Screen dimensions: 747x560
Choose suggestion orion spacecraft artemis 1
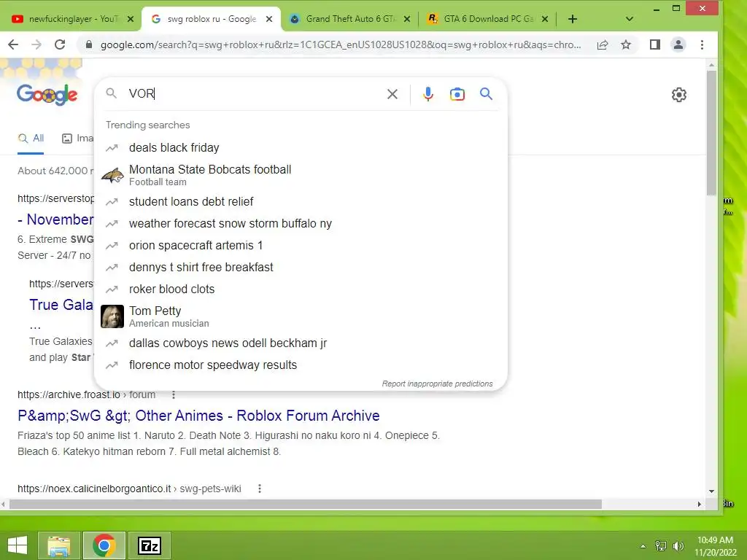pyautogui.click(x=301, y=245)
